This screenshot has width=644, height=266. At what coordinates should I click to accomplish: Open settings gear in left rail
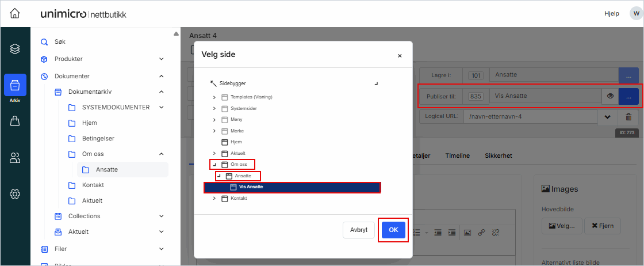coord(15,194)
